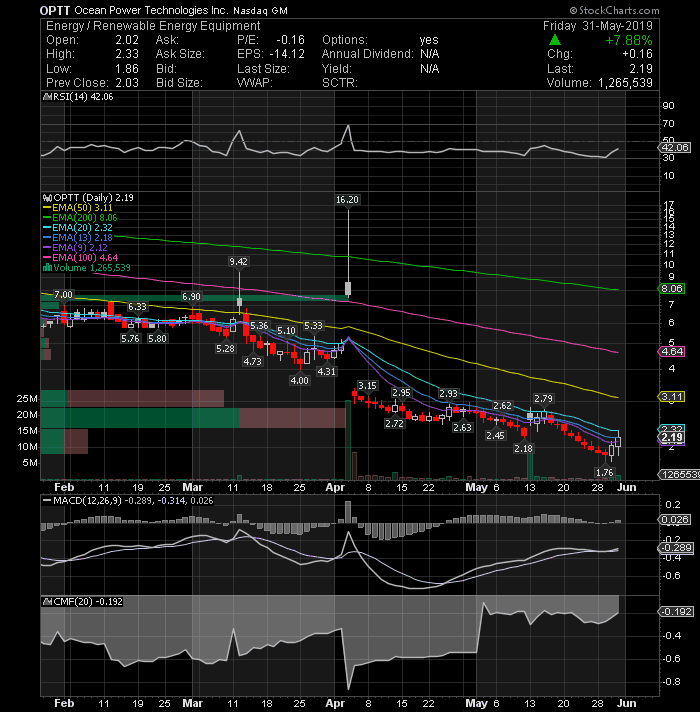
Task: Click the Prev Close value 2.03
Action: point(127,83)
